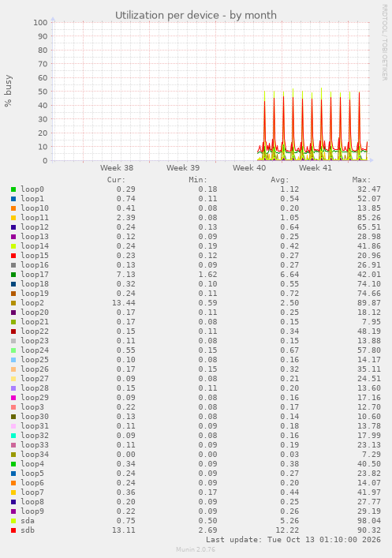Click the 98.04 max value for sda
The image size is (392, 558).
(369, 521)
